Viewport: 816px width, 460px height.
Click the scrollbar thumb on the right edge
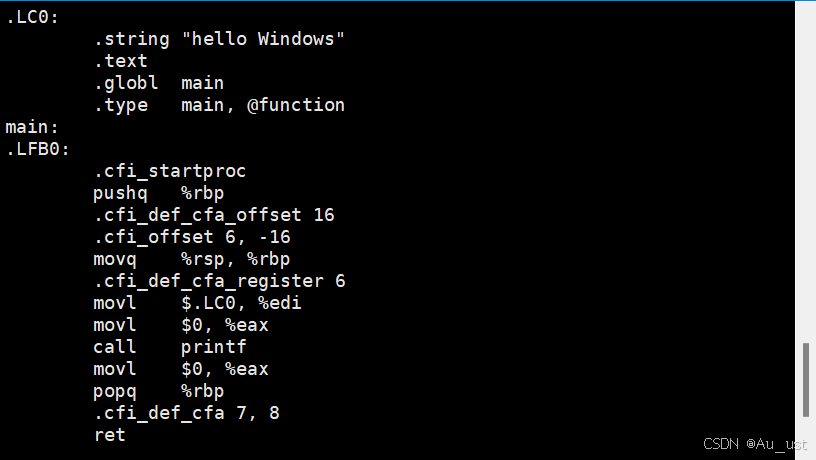pyautogui.click(x=805, y=380)
